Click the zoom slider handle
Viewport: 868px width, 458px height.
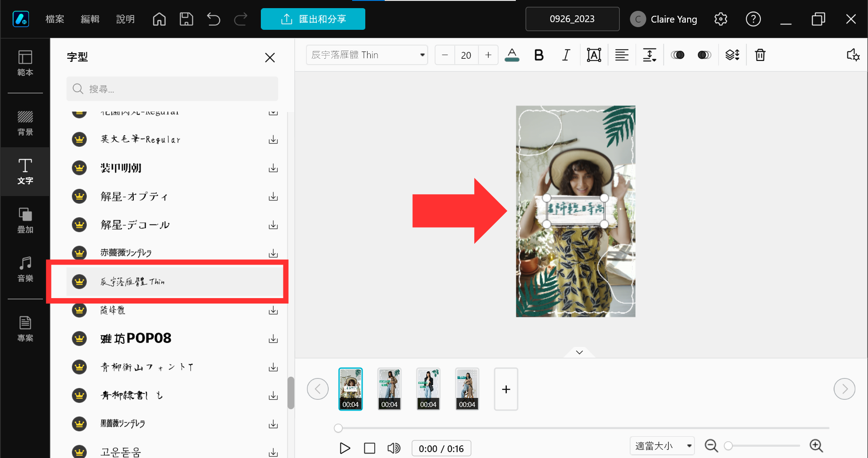pos(728,446)
